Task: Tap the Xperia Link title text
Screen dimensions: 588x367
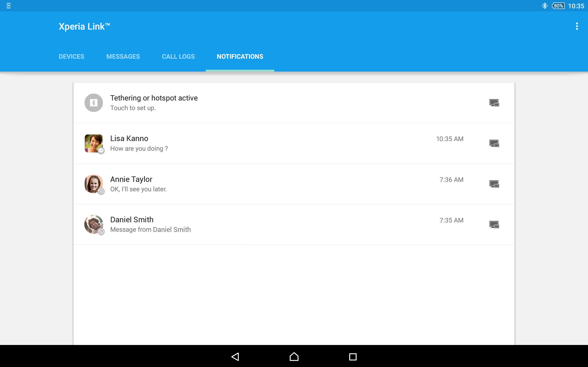Action: [x=84, y=26]
